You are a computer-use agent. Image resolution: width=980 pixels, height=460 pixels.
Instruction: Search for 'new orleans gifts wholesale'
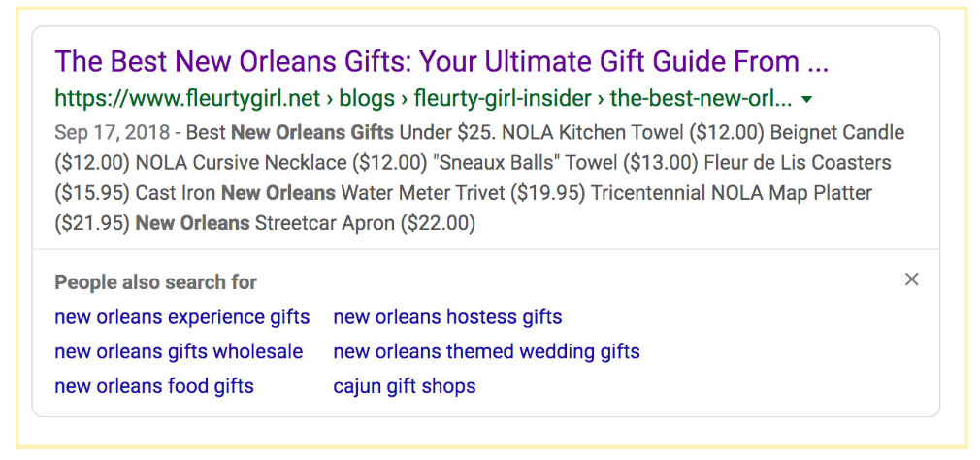click(179, 351)
